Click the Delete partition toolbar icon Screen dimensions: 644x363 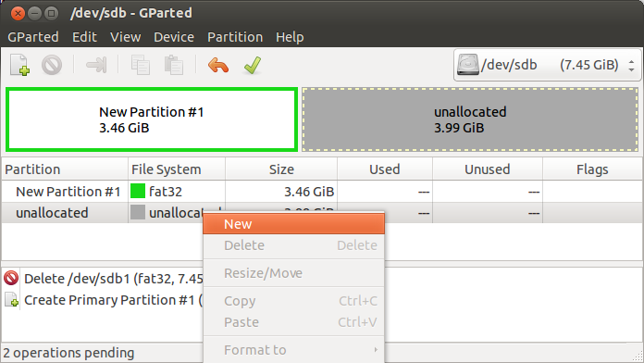52,65
